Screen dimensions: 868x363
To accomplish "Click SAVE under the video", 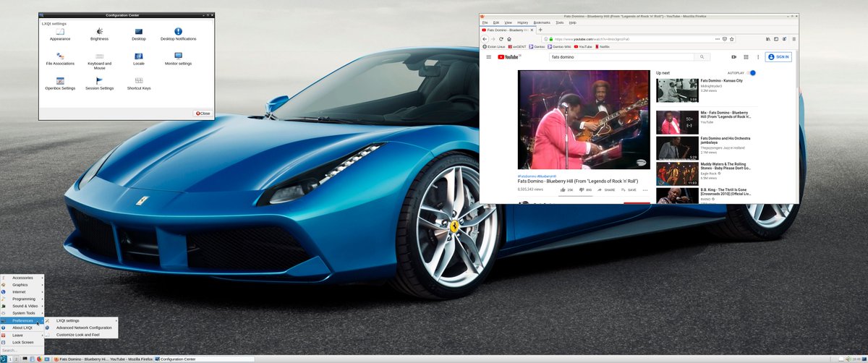I will tap(629, 189).
